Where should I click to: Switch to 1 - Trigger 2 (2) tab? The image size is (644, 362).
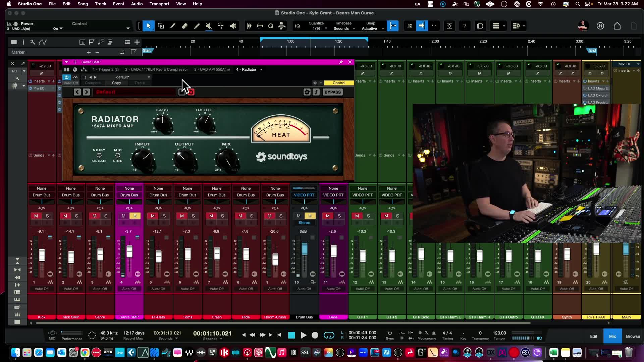tap(106, 69)
